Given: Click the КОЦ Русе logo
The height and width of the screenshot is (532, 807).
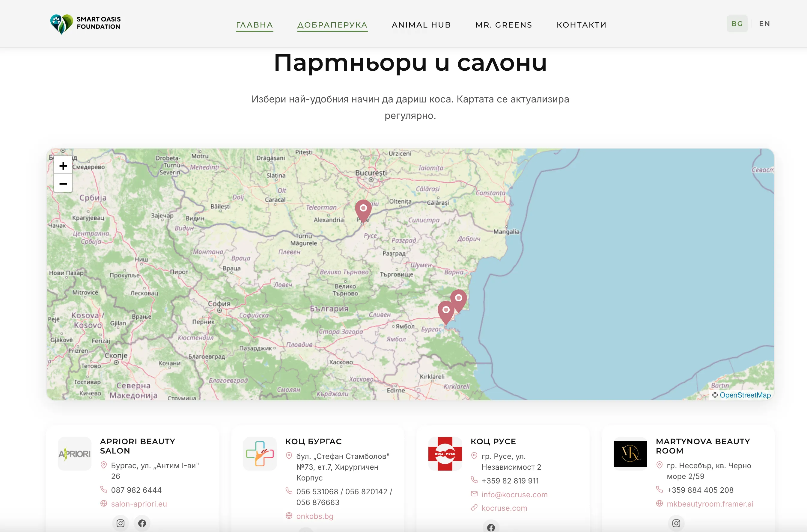Looking at the screenshot, I should (445, 454).
